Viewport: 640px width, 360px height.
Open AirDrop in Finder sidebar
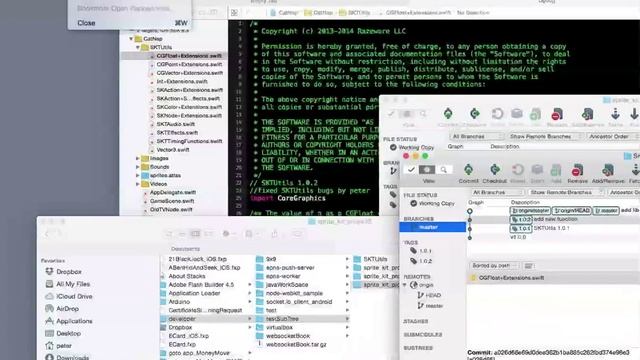62,309
